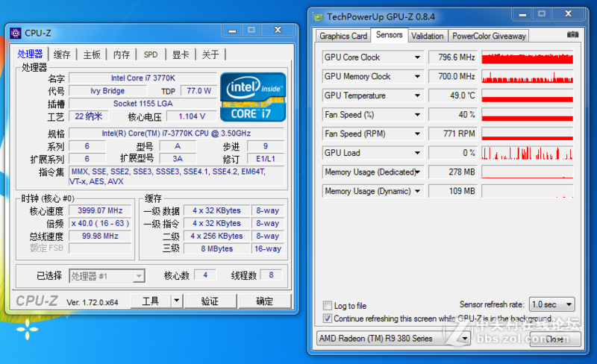
Task: Open the GPU Temperature sensor dropdown
Action: click(x=417, y=95)
